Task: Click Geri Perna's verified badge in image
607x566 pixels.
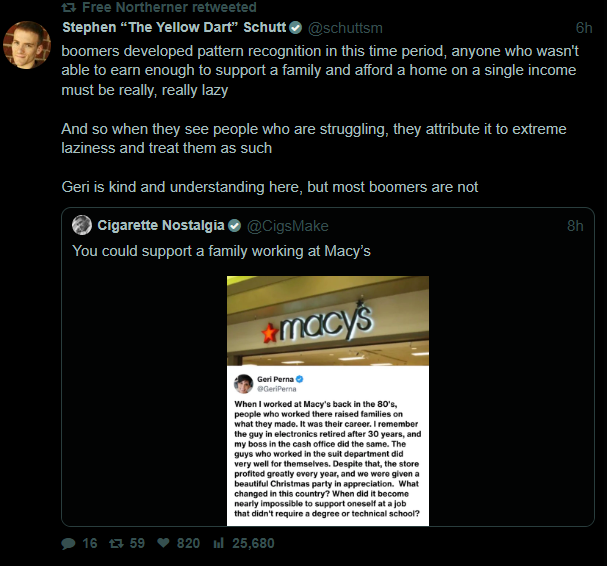Action: coord(298,380)
